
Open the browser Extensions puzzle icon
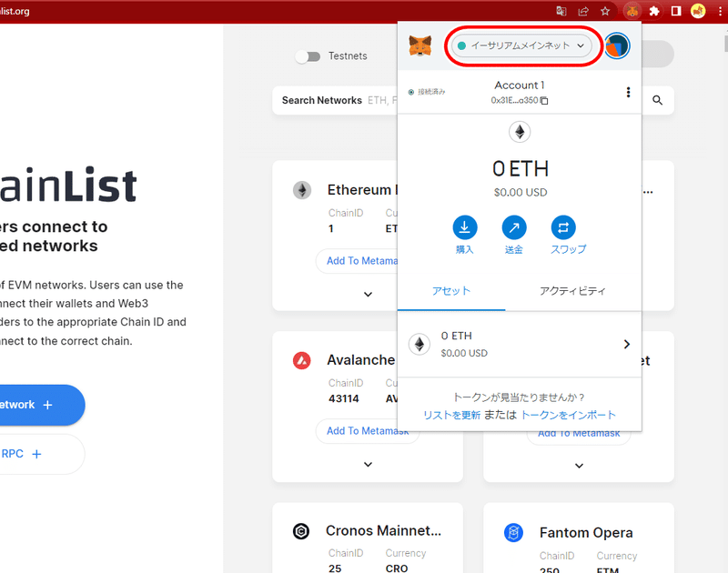(654, 11)
